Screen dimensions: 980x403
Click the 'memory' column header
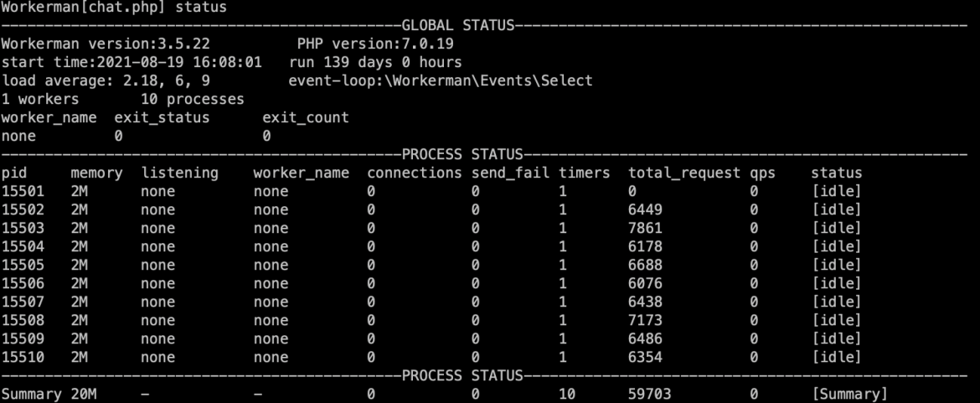(97, 173)
